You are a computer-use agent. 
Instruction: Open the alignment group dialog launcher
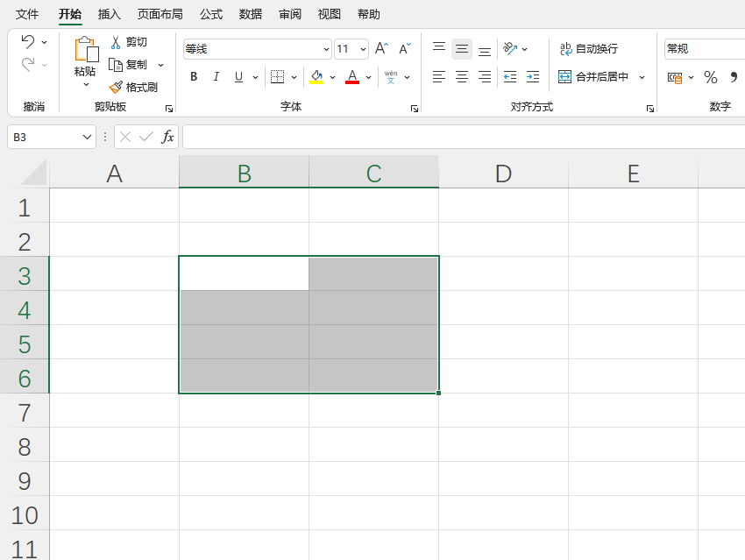(650, 109)
